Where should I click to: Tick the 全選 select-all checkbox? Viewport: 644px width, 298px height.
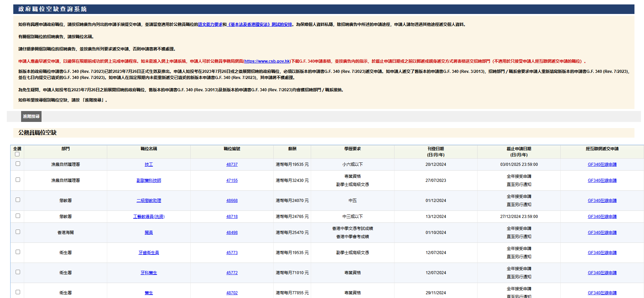17,154
